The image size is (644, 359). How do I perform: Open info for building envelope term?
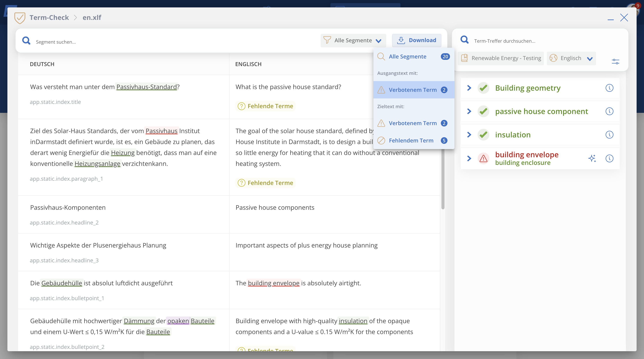click(x=609, y=158)
